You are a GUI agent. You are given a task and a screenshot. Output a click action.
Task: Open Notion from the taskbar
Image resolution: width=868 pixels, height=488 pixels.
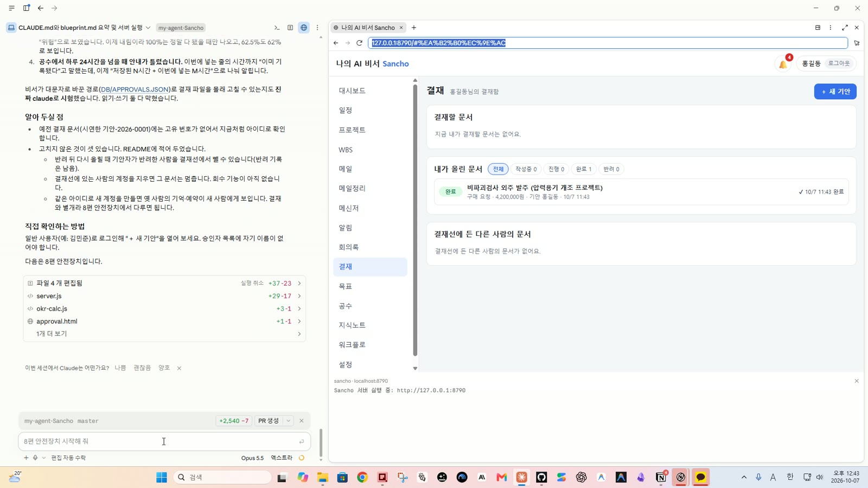click(x=661, y=477)
